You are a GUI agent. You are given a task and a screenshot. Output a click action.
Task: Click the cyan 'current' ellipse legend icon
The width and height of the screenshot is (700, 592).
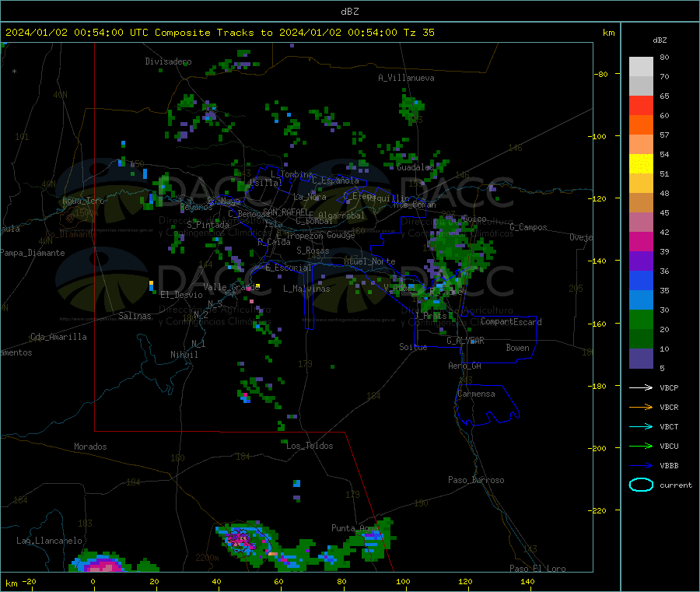pyautogui.click(x=641, y=485)
